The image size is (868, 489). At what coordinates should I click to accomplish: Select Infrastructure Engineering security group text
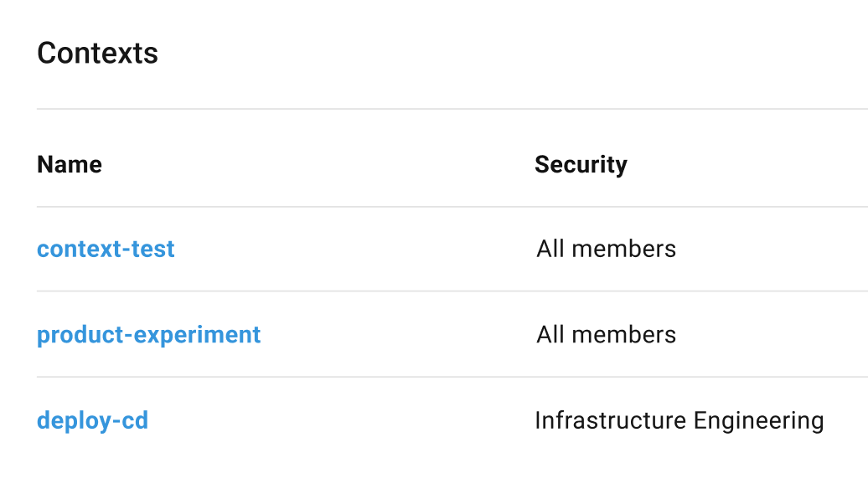(x=679, y=421)
